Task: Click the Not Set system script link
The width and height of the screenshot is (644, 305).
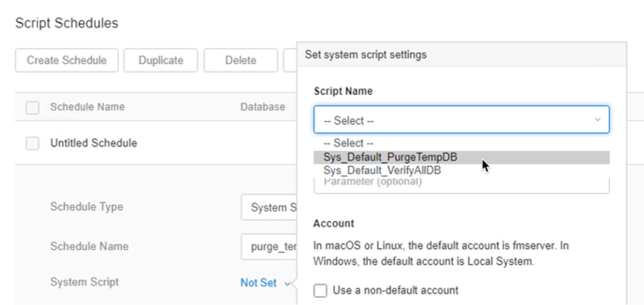Action: 258,283
